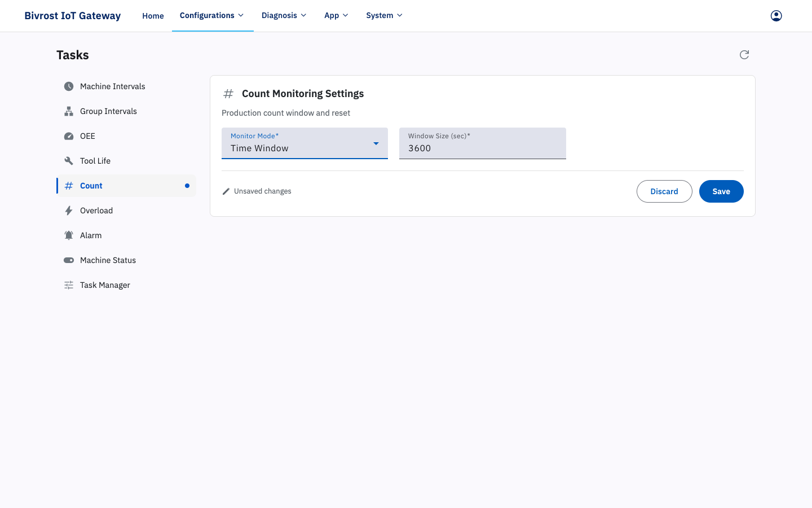Open the Task Manager section

(126, 285)
